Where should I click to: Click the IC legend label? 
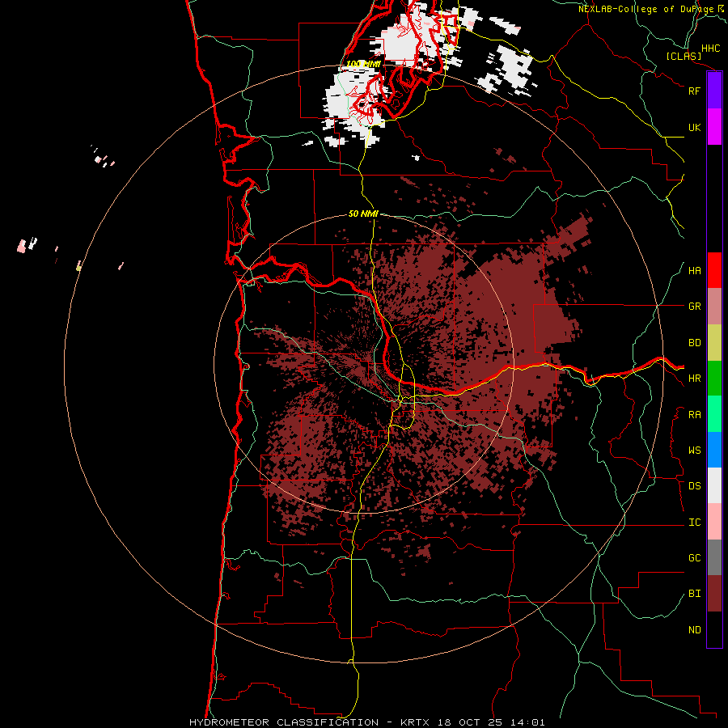[694, 523]
